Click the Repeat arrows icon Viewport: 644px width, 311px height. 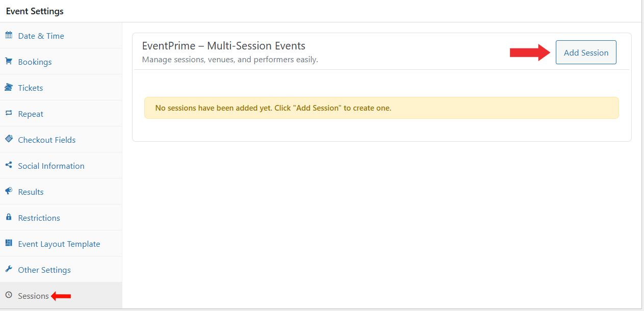tap(9, 113)
